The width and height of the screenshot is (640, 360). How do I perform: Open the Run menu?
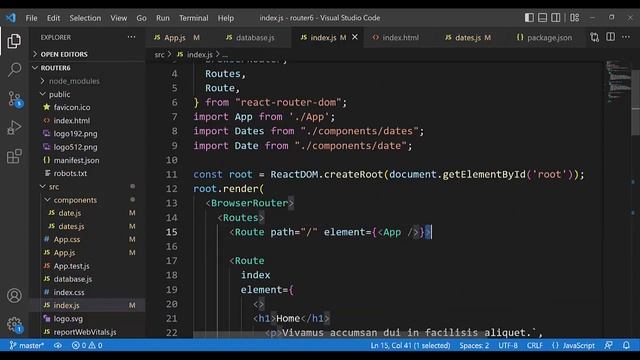point(162,18)
